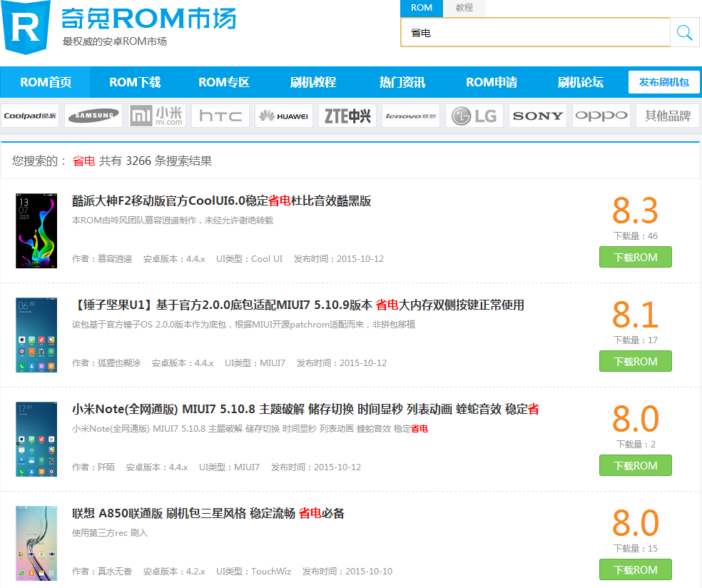
Task: Open 酷派大神F2移动版 CoolUI6.0 title link
Action: click(222, 201)
